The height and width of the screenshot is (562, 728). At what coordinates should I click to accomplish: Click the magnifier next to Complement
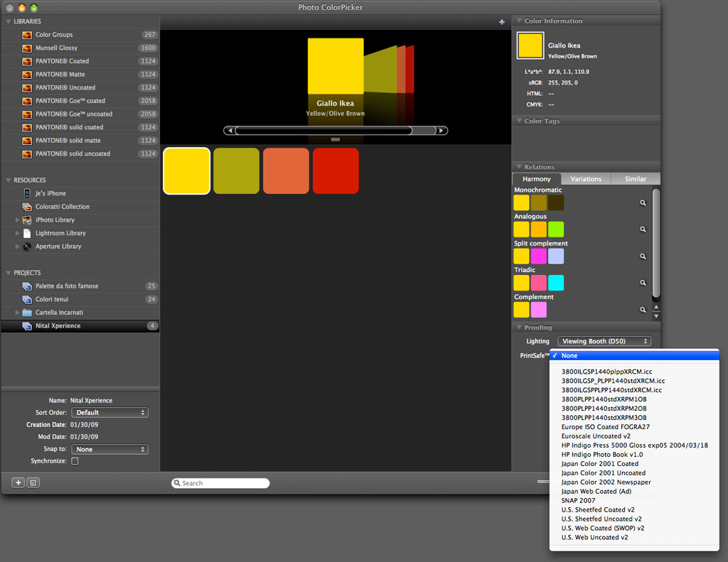pos(643,310)
